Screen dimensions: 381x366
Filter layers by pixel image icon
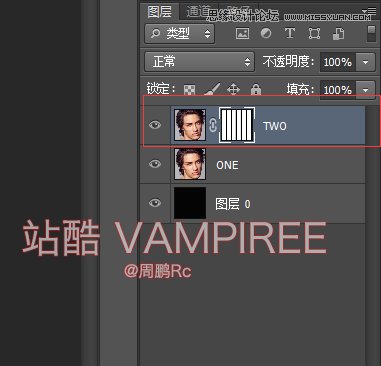pos(242,33)
